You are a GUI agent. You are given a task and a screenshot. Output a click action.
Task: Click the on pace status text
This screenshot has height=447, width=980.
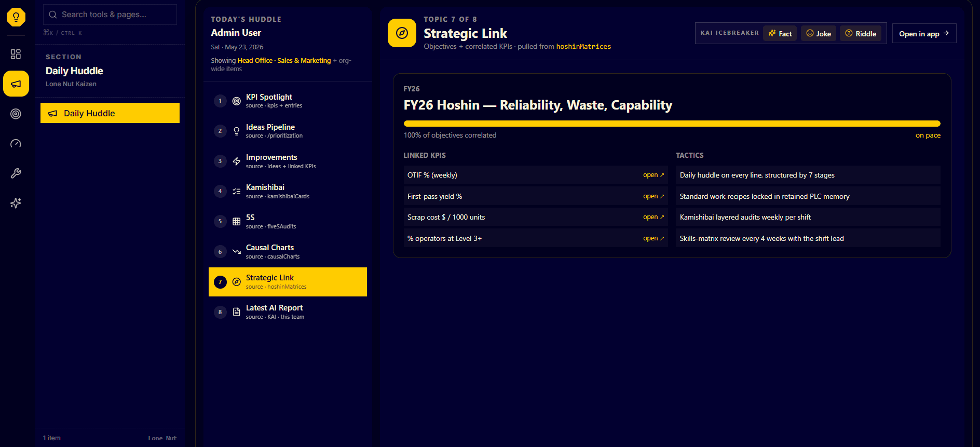(928, 135)
